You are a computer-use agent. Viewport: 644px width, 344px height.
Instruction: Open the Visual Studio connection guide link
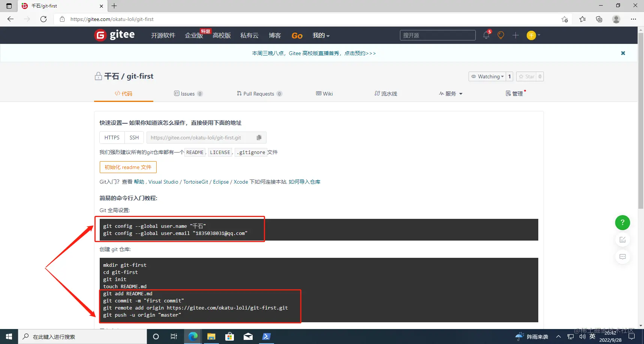(x=163, y=181)
